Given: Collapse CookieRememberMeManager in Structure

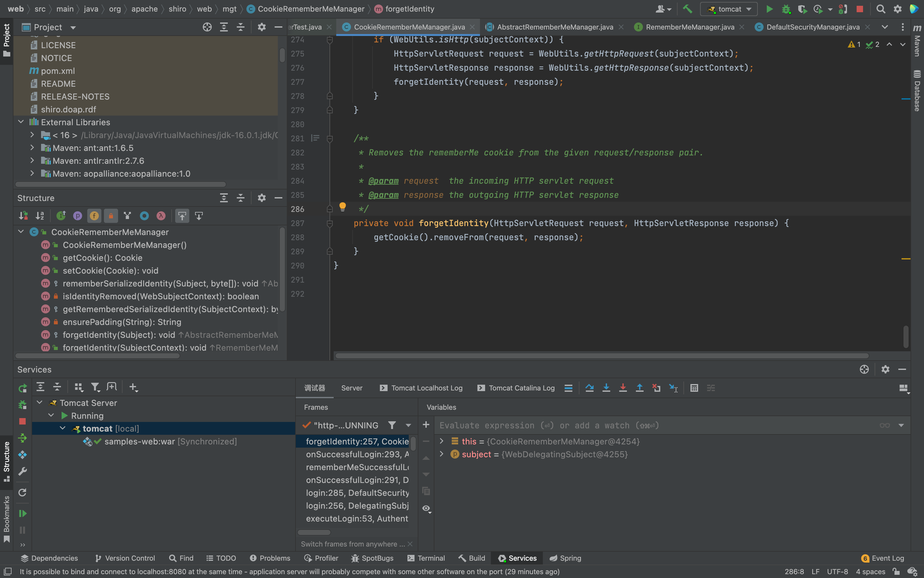Looking at the screenshot, I should 21,232.
